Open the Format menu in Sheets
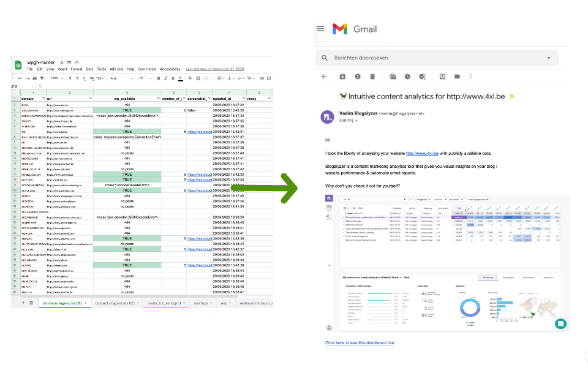The width and height of the screenshot is (588, 392). pyautogui.click(x=77, y=69)
